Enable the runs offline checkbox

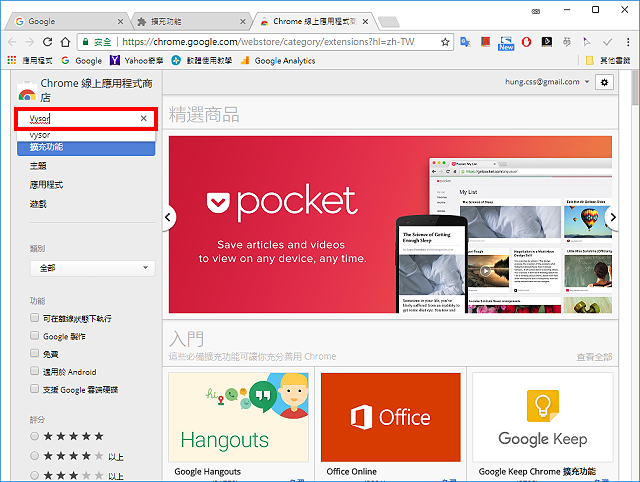(x=35, y=318)
